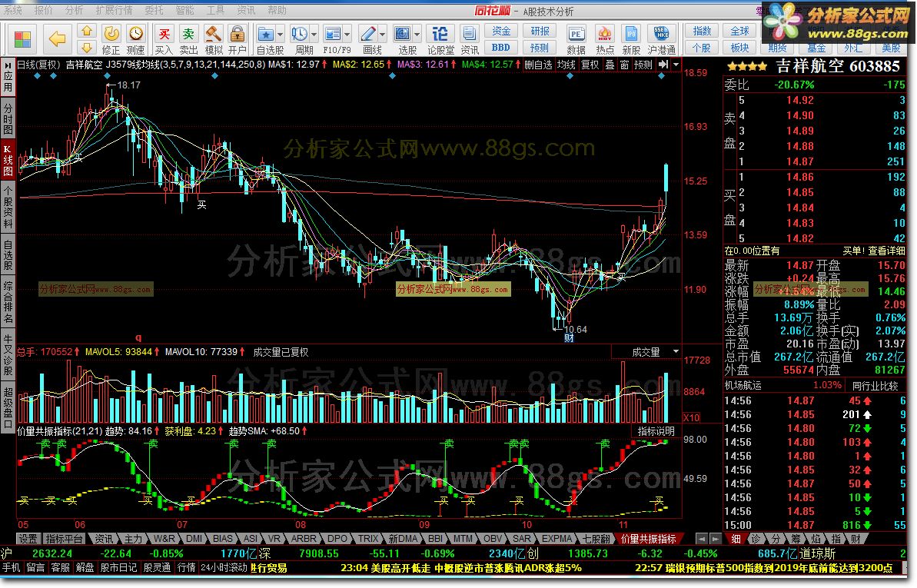
Task: Click the X10 volume scale label
Action: pyautogui.click(x=692, y=417)
